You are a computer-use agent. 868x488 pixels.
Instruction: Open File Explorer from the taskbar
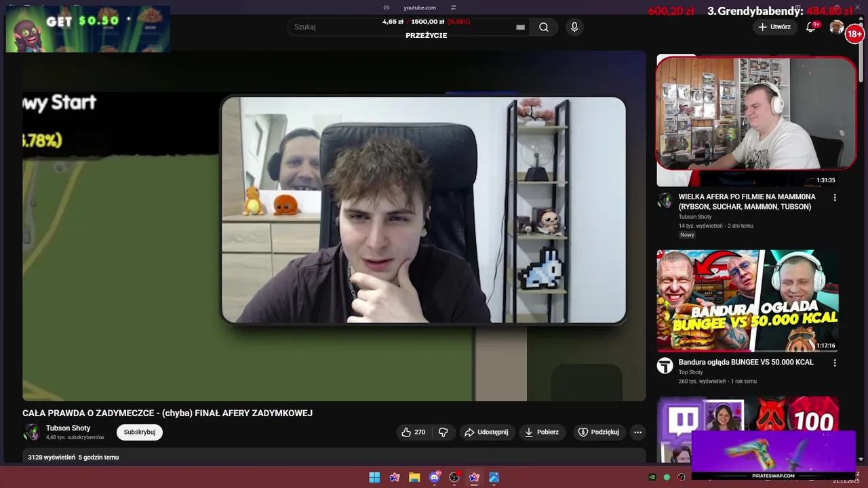[x=414, y=477]
